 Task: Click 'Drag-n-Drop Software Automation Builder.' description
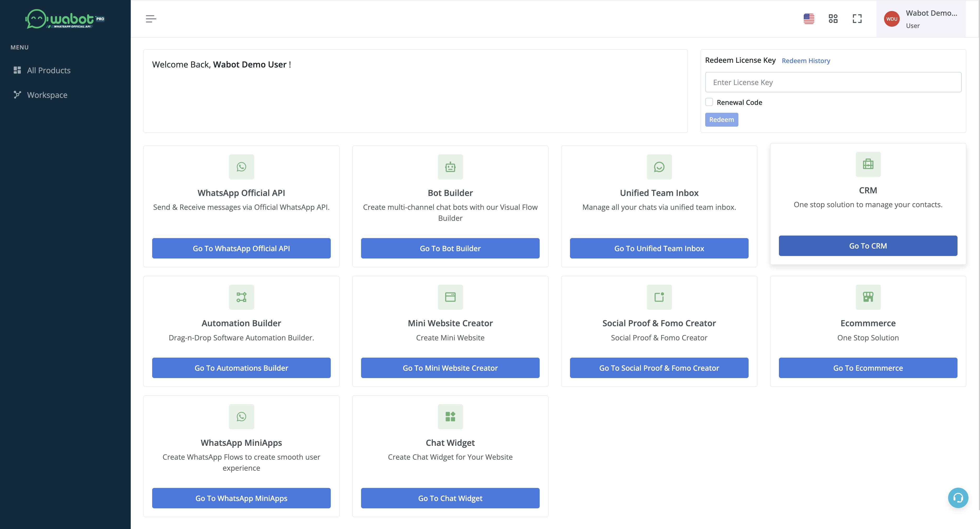(x=241, y=337)
